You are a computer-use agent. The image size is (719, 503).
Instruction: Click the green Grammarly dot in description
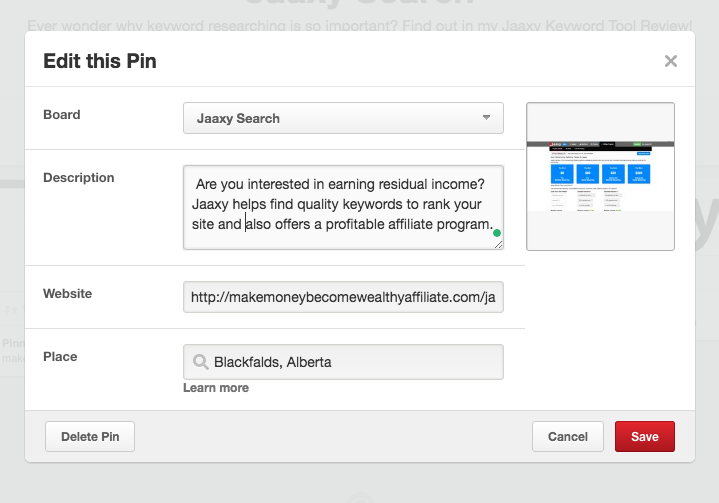pos(497,233)
